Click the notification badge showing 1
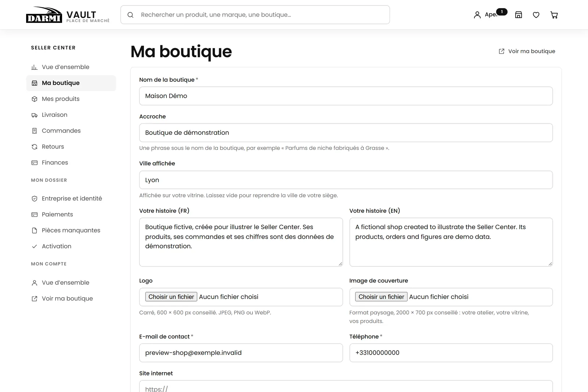588x392 pixels. [502, 12]
